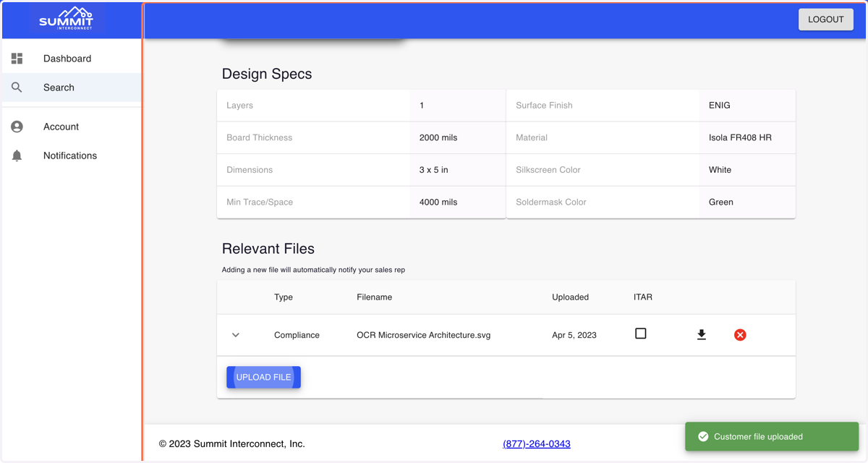868x463 pixels.
Task: Click the ENIG surface finish value
Action: click(x=720, y=106)
